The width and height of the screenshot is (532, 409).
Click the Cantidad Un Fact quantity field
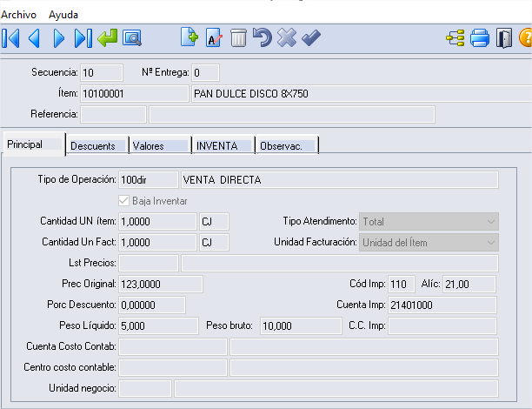coord(157,243)
